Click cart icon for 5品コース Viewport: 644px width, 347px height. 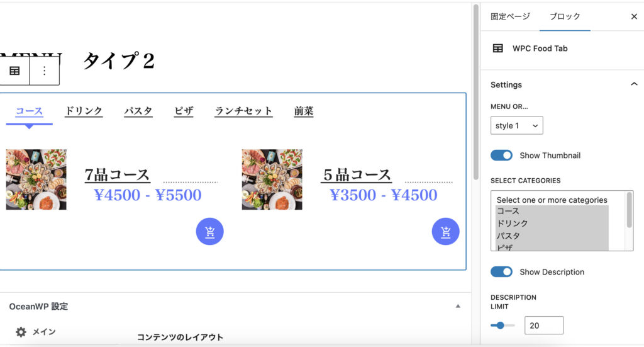tap(445, 232)
